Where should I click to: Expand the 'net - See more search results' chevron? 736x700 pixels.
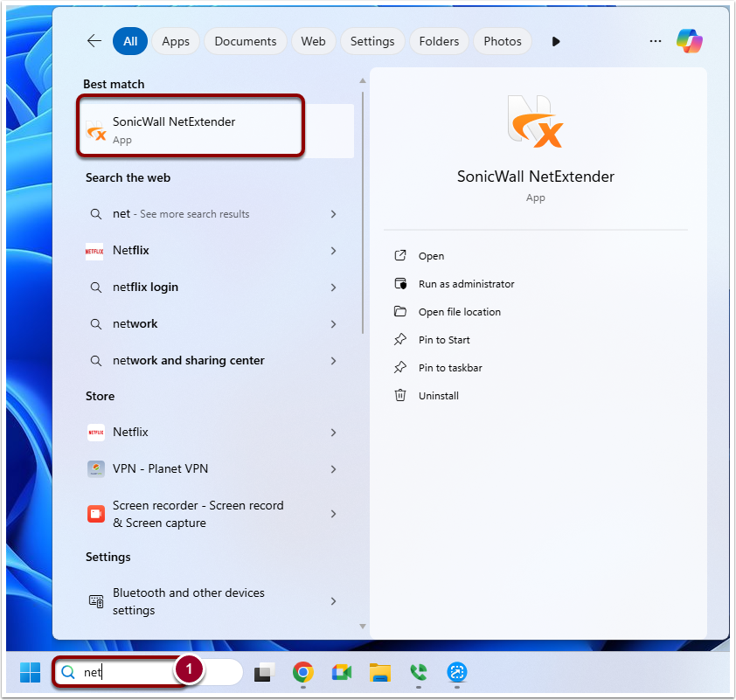(x=333, y=214)
